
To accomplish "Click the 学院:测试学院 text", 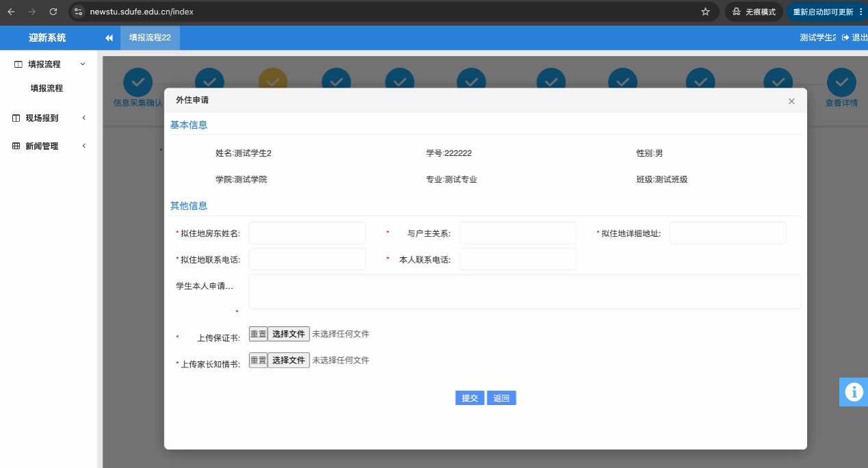I will [241, 180].
